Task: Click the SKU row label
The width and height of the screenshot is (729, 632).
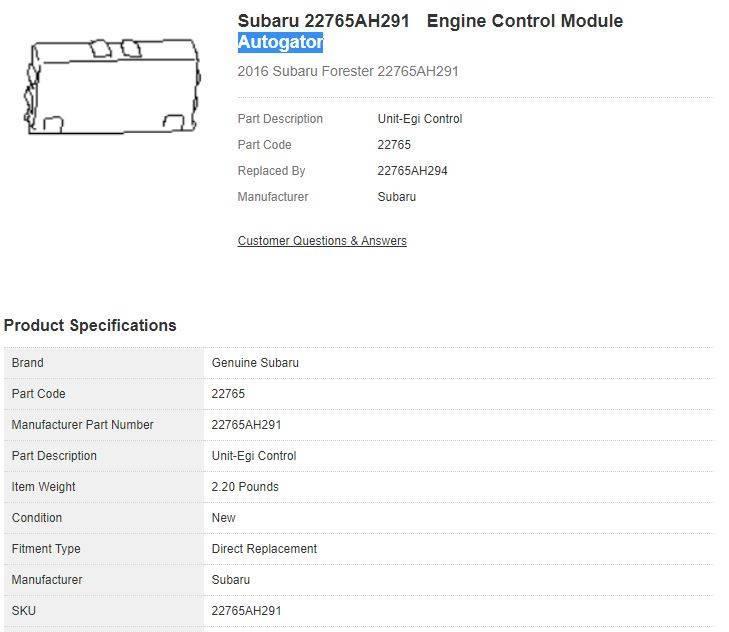Action: tap(24, 611)
